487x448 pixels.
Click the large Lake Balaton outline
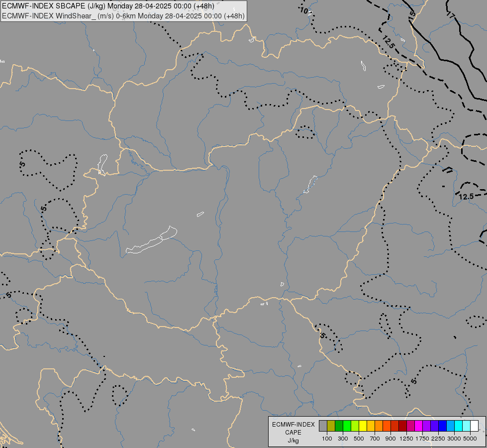152,240
